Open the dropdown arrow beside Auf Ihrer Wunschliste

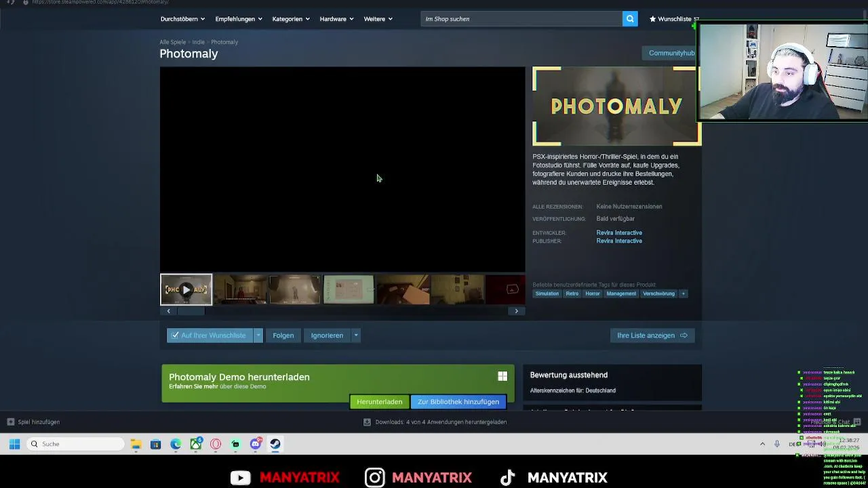pos(258,335)
